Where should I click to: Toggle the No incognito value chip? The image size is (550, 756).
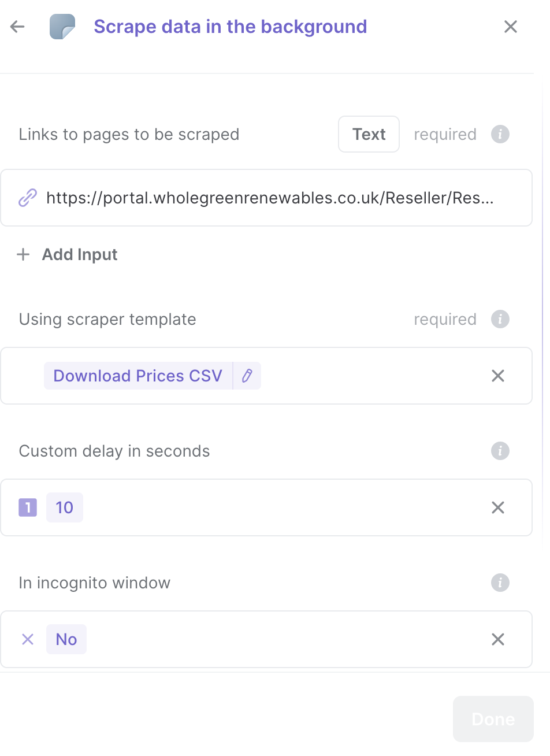pyautogui.click(x=66, y=639)
